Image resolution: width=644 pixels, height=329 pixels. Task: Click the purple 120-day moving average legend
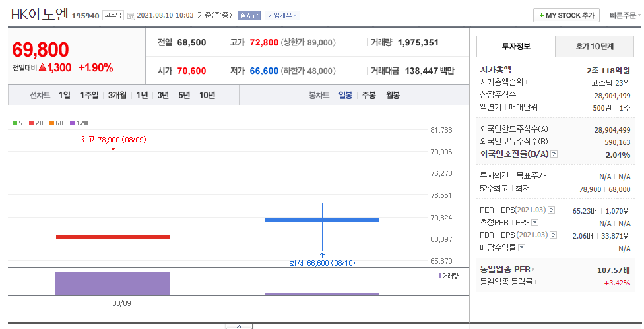point(79,123)
